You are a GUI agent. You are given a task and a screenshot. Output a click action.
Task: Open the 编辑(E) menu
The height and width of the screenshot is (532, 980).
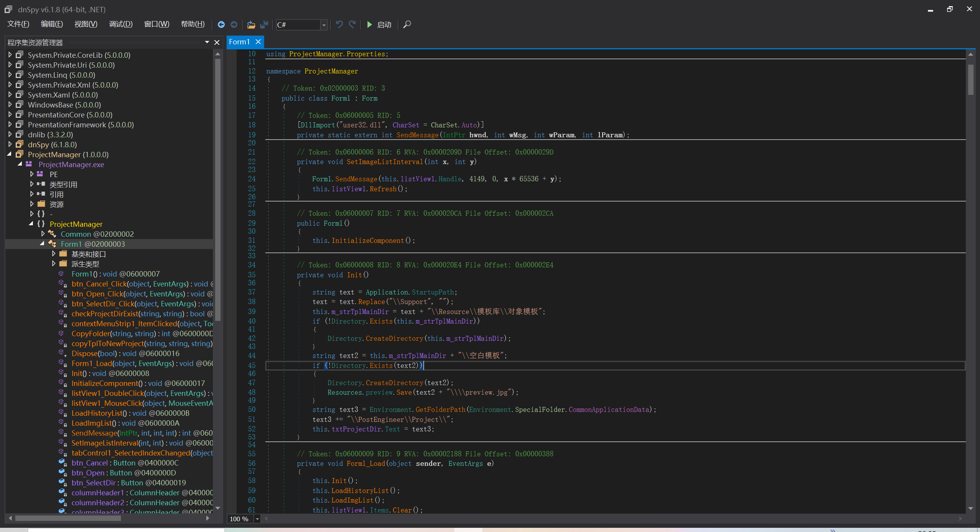pyautogui.click(x=52, y=24)
